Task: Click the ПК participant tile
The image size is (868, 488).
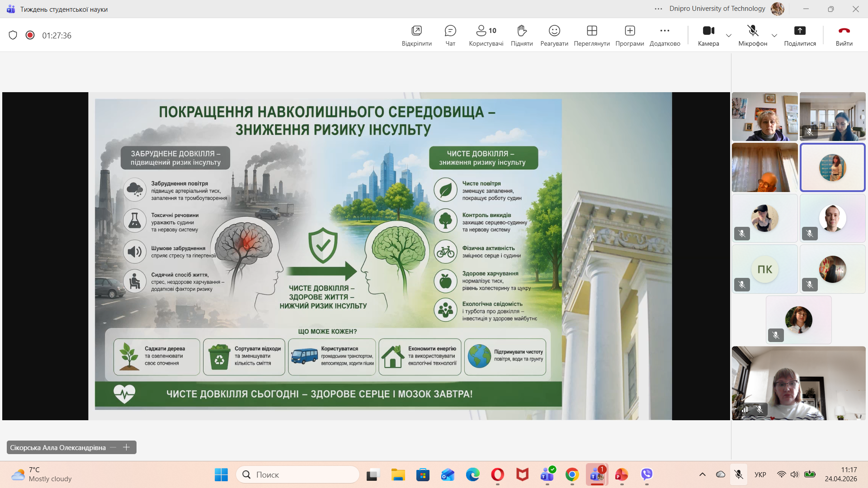Action: pos(764,269)
